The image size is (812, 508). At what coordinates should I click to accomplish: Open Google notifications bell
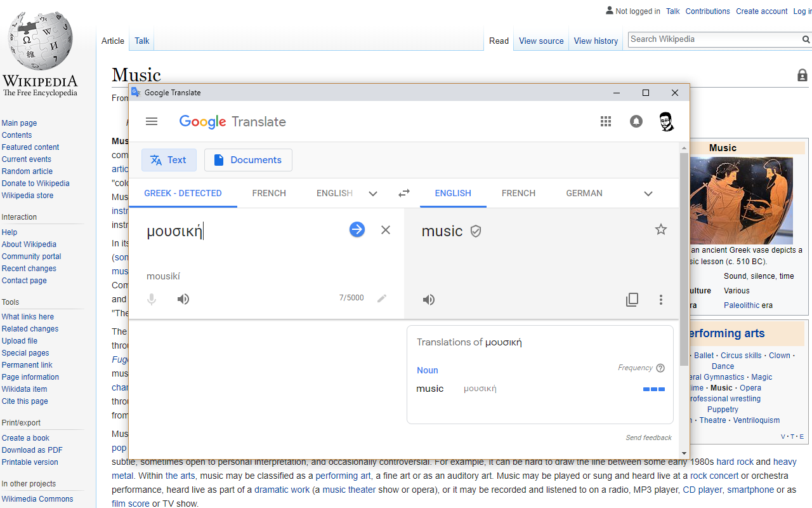pyautogui.click(x=636, y=121)
